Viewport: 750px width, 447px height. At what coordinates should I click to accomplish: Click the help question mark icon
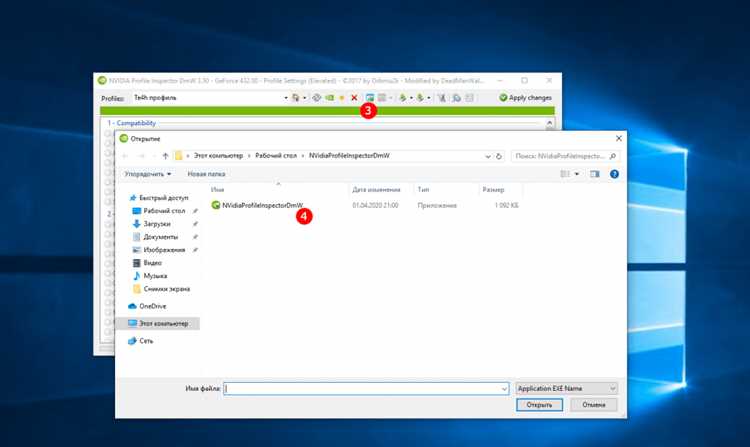coord(614,174)
